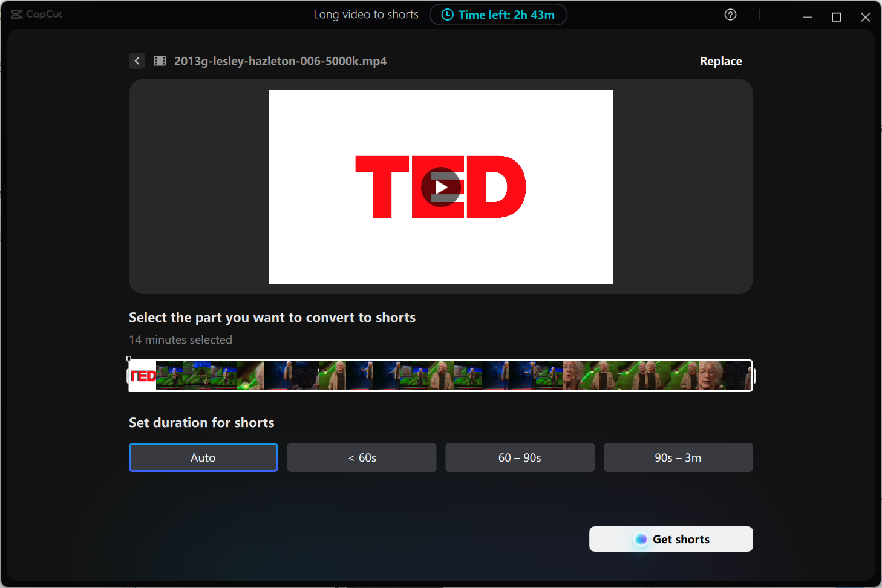Click the TED thumbnail at timeline start
This screenshot has width=882, height=588.
(143, 376)
